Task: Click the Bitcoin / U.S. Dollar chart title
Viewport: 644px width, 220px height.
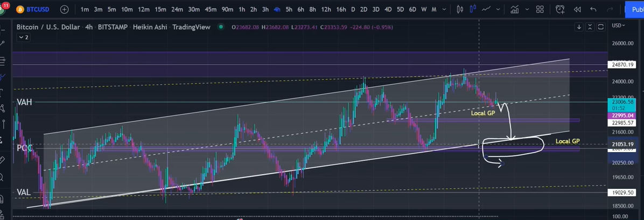Action: pyautogui.click(x=48, y=27)
